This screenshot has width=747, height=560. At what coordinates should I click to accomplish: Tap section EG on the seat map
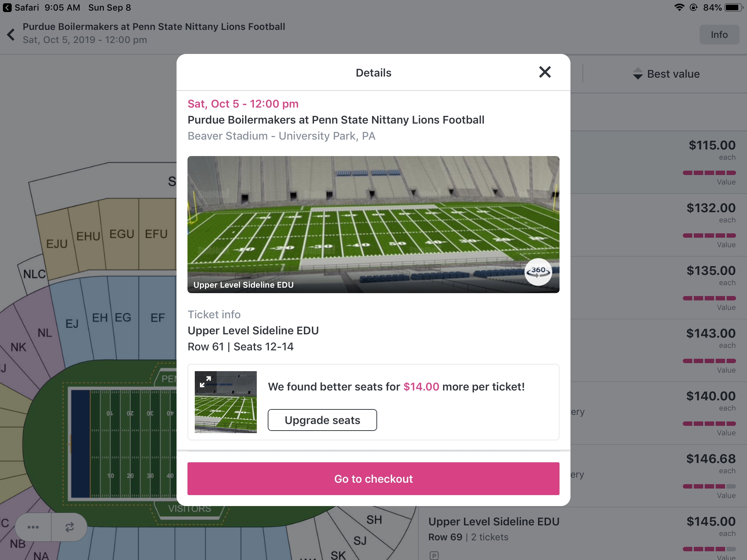coord(123,317)
